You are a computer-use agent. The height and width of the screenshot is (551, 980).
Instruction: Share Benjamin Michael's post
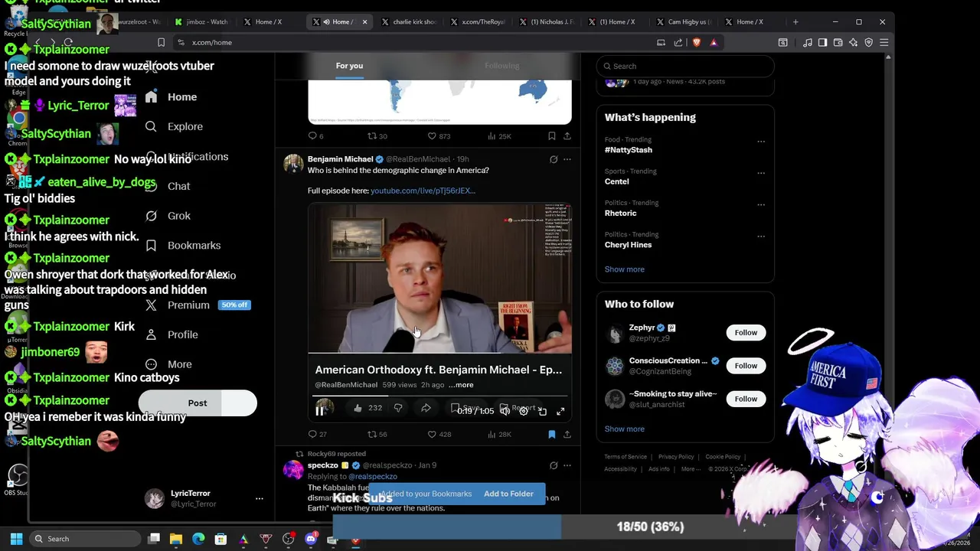[x=567, y=435]
